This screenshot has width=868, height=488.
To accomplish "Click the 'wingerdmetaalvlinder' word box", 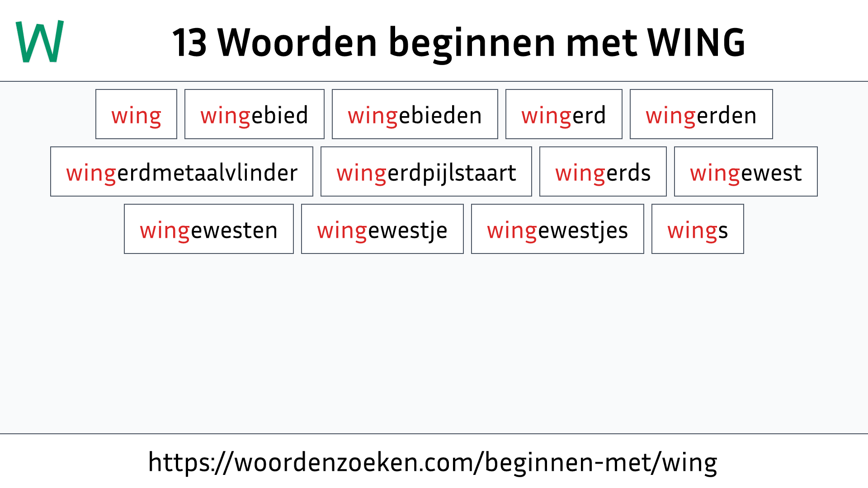I will 181,172.
